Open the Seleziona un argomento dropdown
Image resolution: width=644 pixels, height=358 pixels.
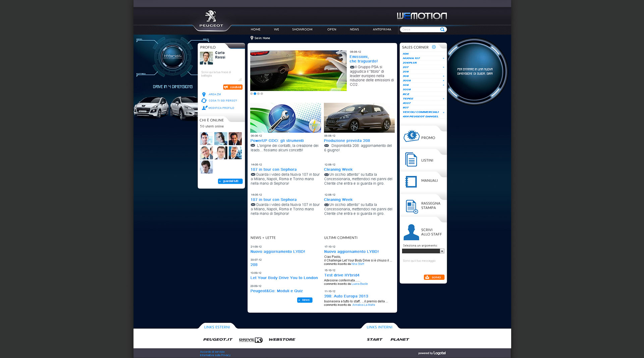click(423, 251)
